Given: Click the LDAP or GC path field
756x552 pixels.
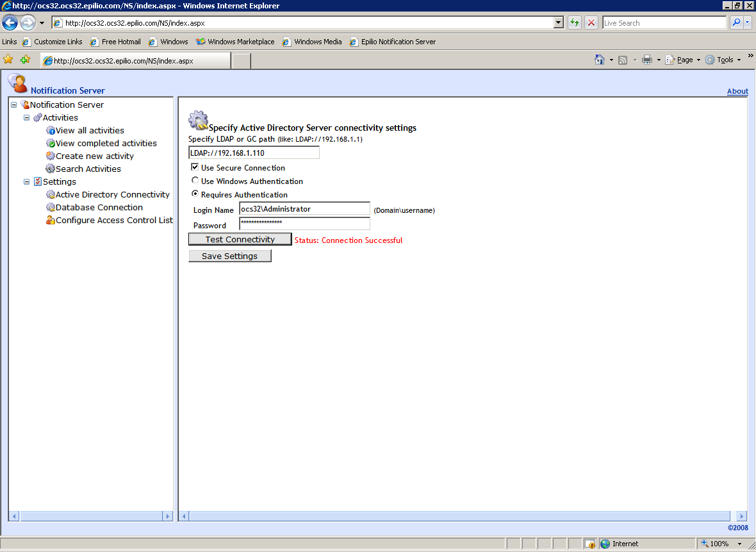Looking at the screenshot, I should [x=254, y=153].
